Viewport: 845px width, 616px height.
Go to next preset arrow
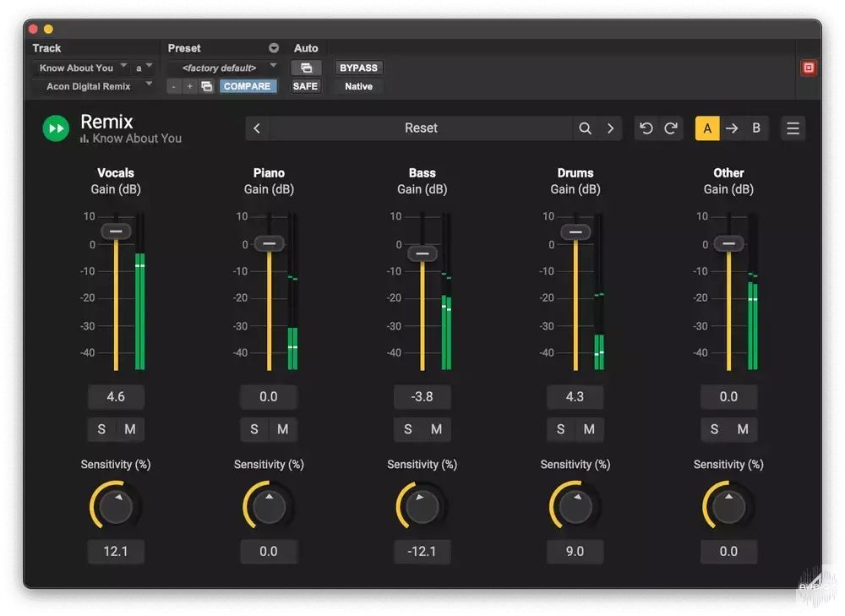tap(610, 128)
